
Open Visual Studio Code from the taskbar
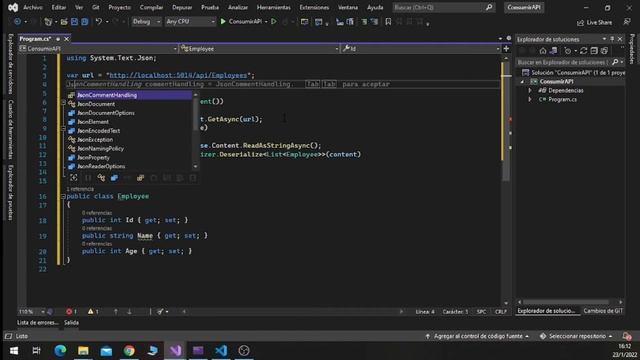[x=221, y=351]
